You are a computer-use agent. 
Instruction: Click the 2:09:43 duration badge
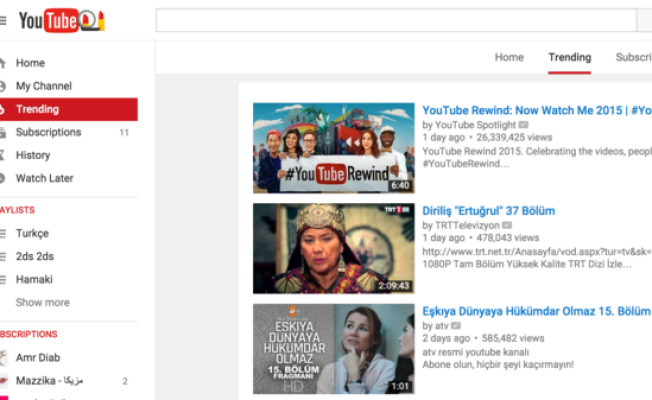click(x=394, y=286)
